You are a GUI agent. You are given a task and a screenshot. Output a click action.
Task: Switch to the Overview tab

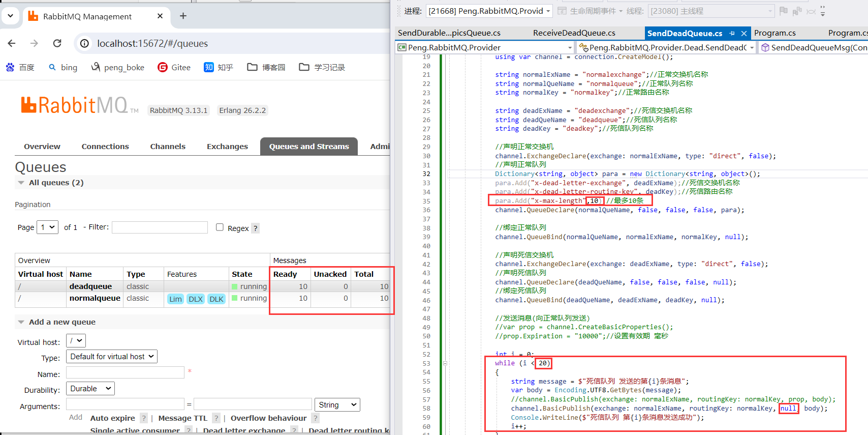click(x=42, y=147)
